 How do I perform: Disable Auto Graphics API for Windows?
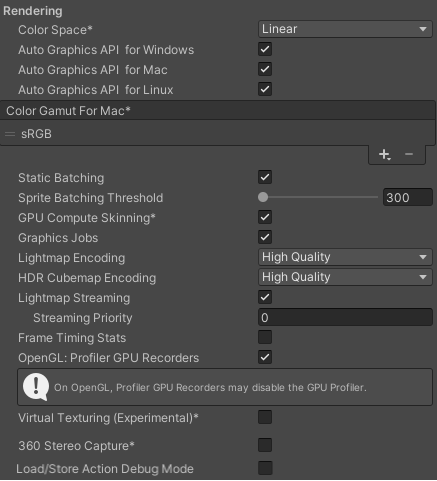[265, 49]
